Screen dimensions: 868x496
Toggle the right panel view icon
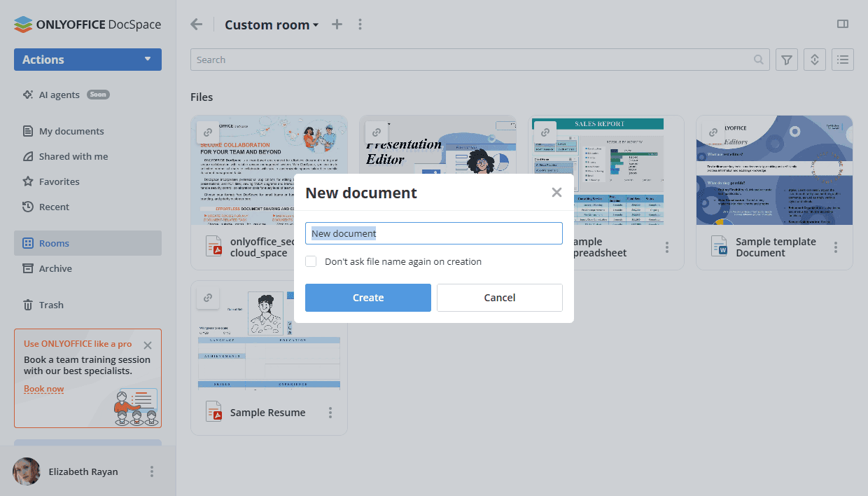point(842,23)
